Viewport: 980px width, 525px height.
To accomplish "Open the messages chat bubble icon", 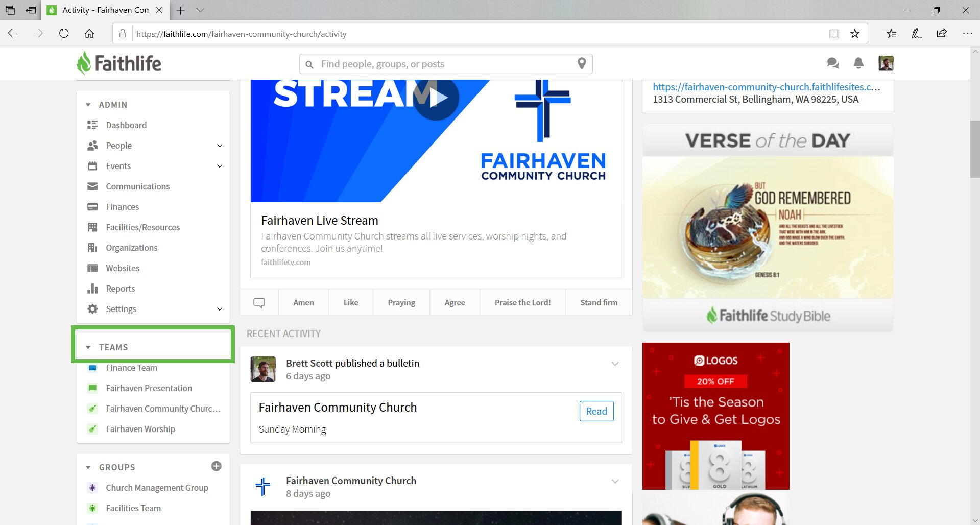I will click(x=833, y=63).
